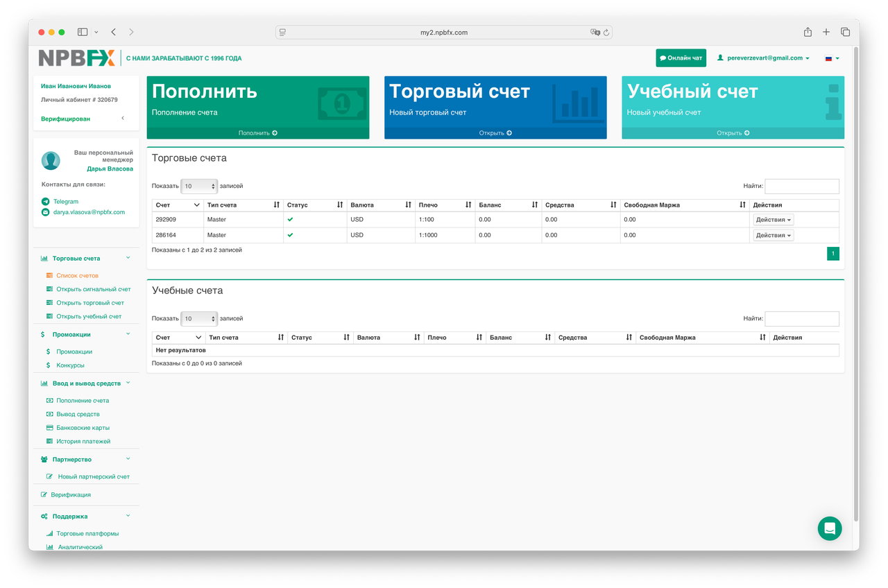Click Открыть on the Учебный счет card
Viewport: 888px width, 588px height.
click(x=733, y=133)
